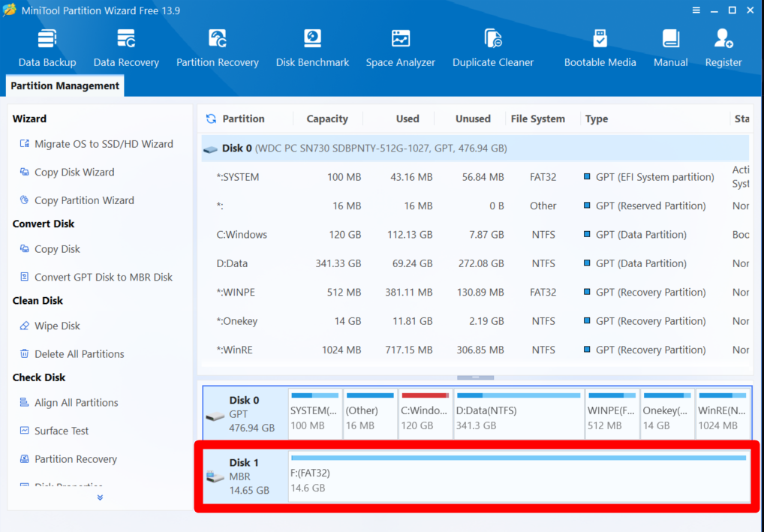
Task: Click the Clean Disk section heading
Action: click(x=38, y=301)
